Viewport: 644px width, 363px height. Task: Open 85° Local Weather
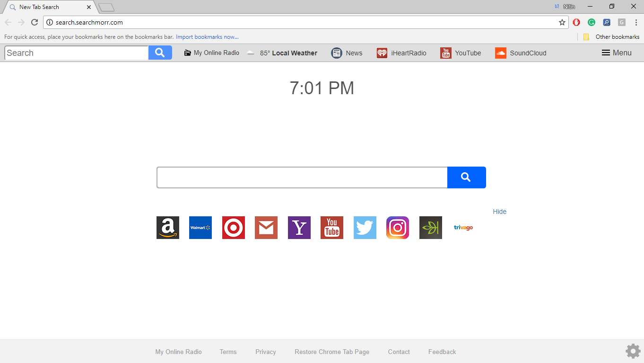tap(282, 53)
